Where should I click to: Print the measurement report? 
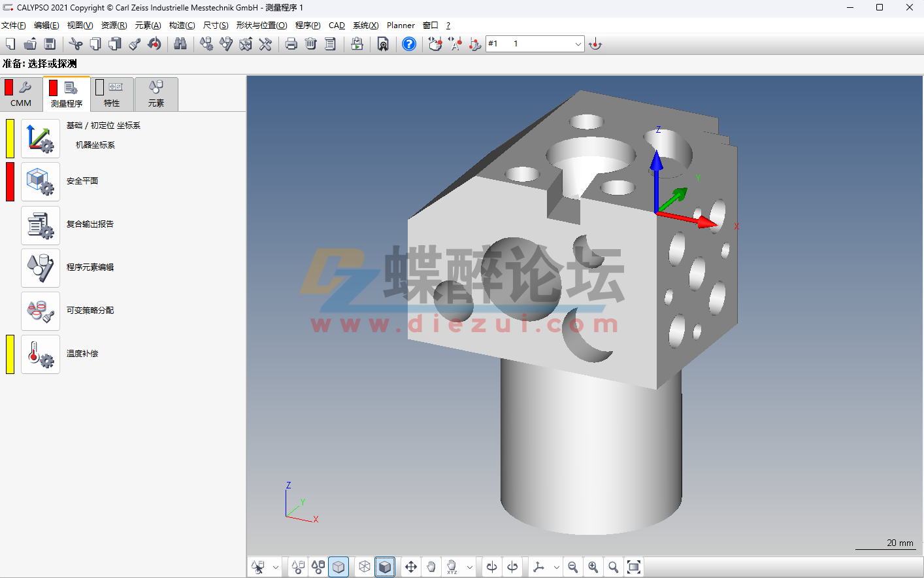click(291, 44)
